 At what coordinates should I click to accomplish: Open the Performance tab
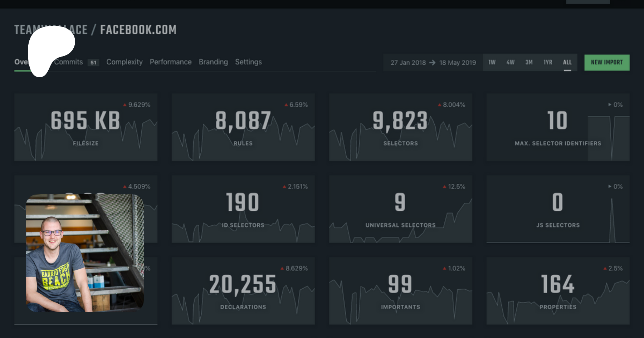click(170, 62)
